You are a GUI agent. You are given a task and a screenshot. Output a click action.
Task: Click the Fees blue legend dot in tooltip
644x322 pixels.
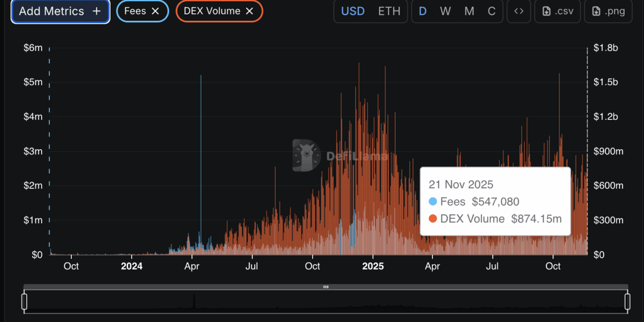tap(433, 202)
